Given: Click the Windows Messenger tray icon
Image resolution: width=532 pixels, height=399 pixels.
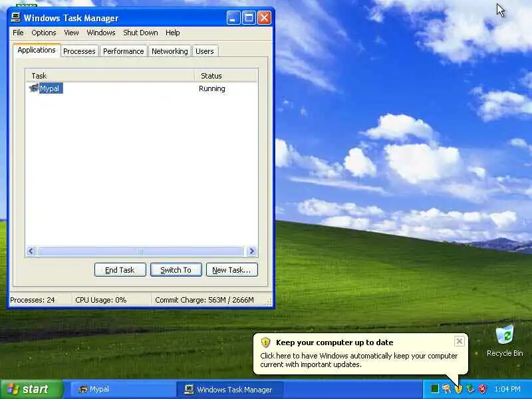Looking at the screenshot, I should click(x=446, y=389).
